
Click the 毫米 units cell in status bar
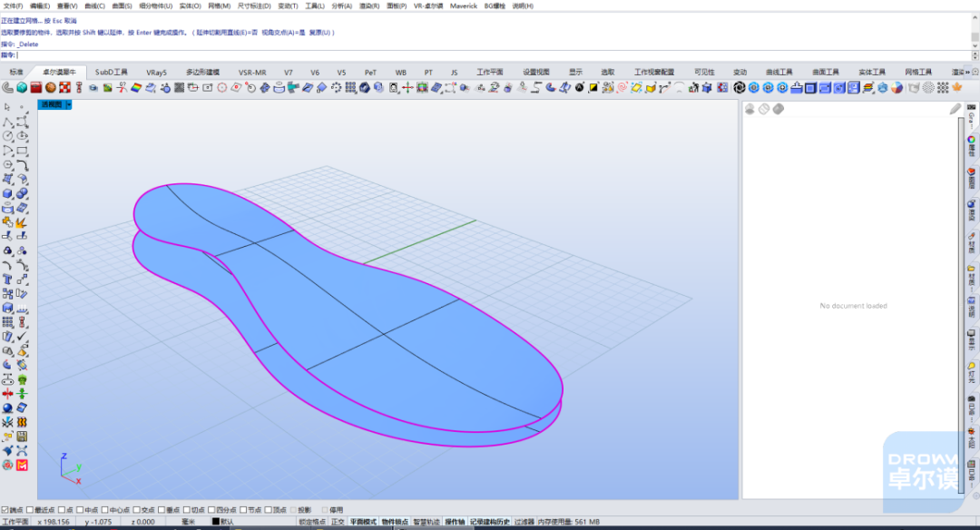pyautogui.click(x=188, y=521)
